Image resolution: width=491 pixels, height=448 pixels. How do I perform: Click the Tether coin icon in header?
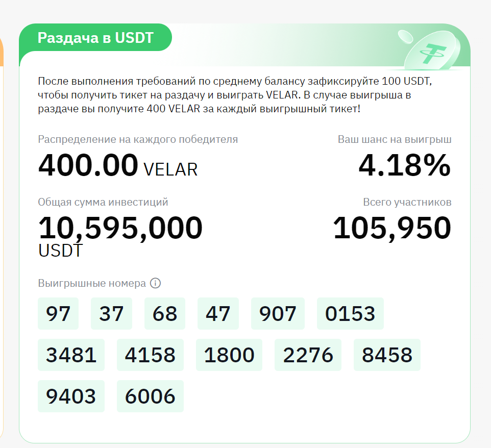pyautogui.click(x=432, y=51)
